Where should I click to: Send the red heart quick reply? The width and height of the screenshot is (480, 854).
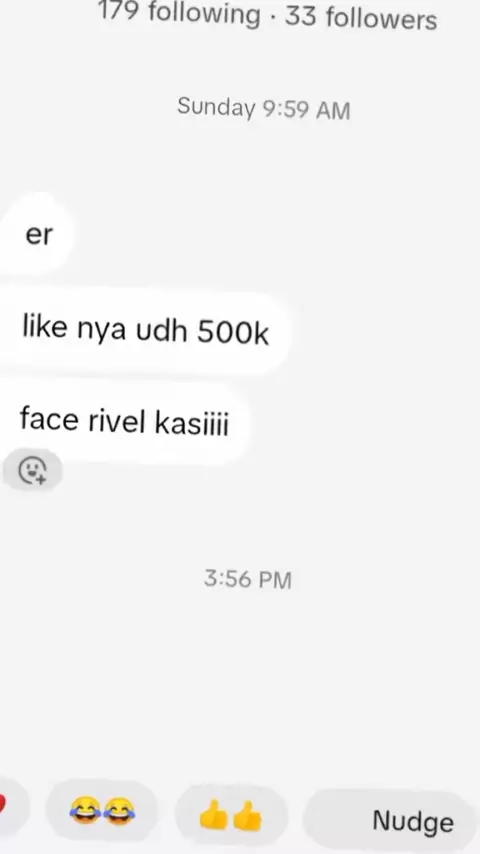tap(11, 806)
